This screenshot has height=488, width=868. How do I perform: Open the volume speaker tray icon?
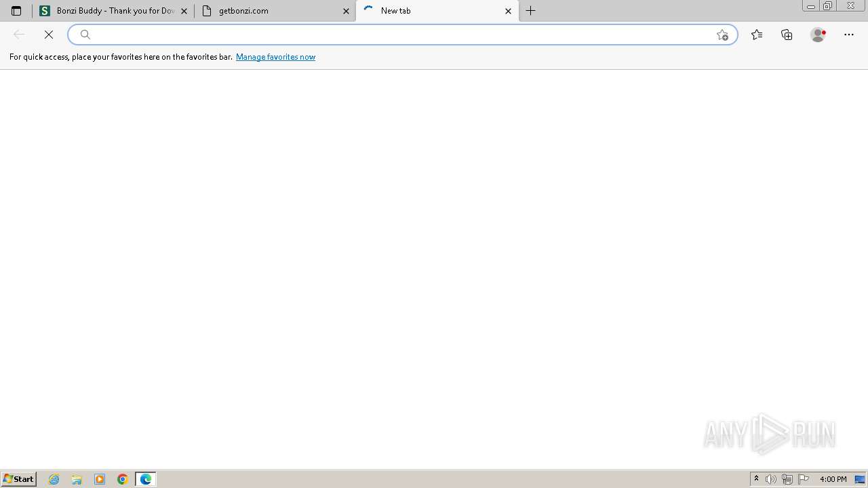(x=771, y=479)
